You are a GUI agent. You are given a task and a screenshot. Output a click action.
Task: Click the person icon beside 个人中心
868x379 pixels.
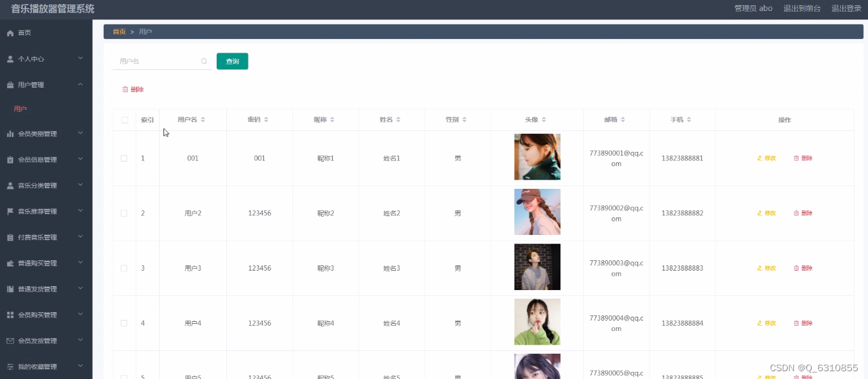point(10,59)
